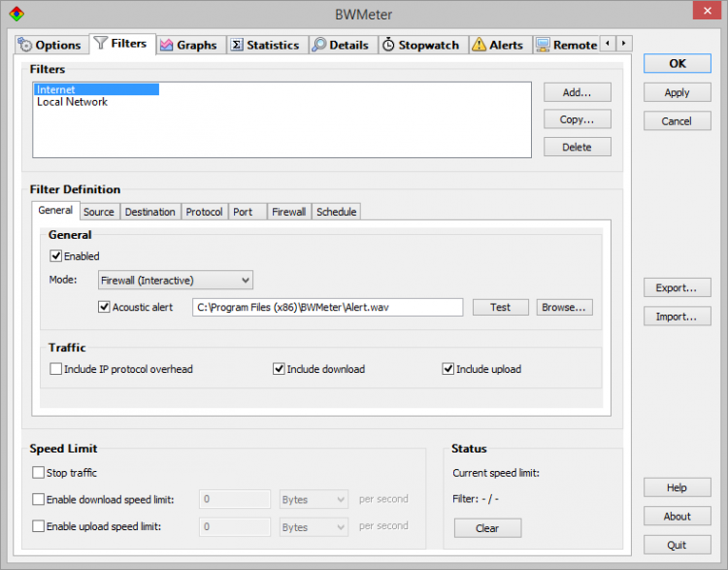Clear the current speed limit status
Screen dimensions: 728x570
click(487, 528)
